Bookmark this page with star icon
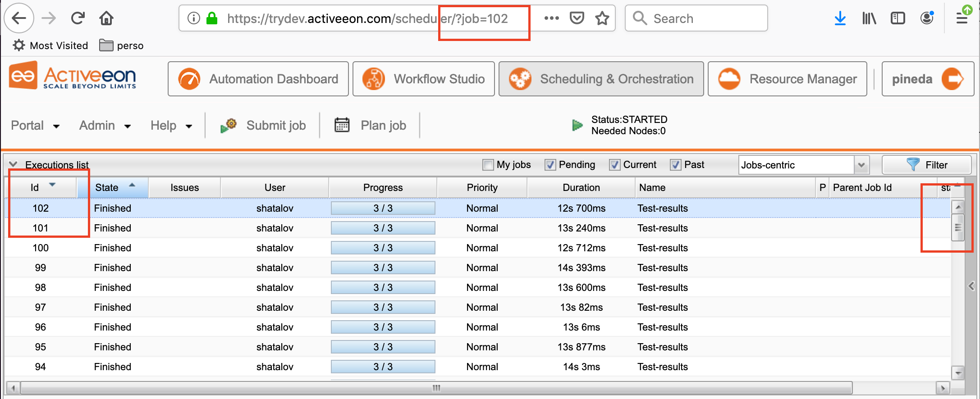The height and width of the screenshot is (399, 980). [602, 18]
